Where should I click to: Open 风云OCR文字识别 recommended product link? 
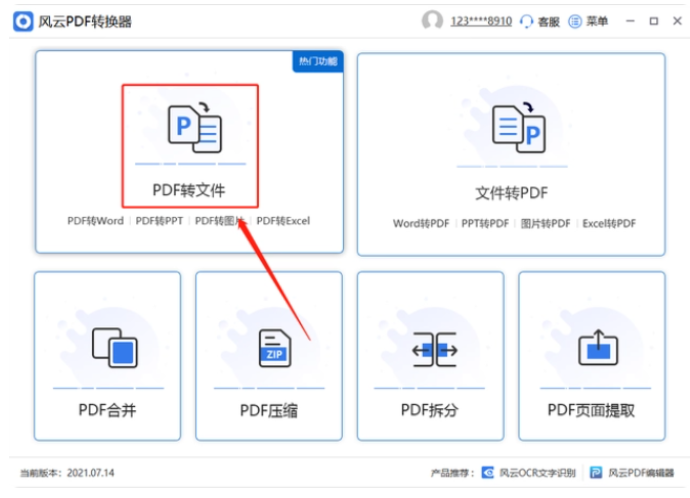click(537, 472)
